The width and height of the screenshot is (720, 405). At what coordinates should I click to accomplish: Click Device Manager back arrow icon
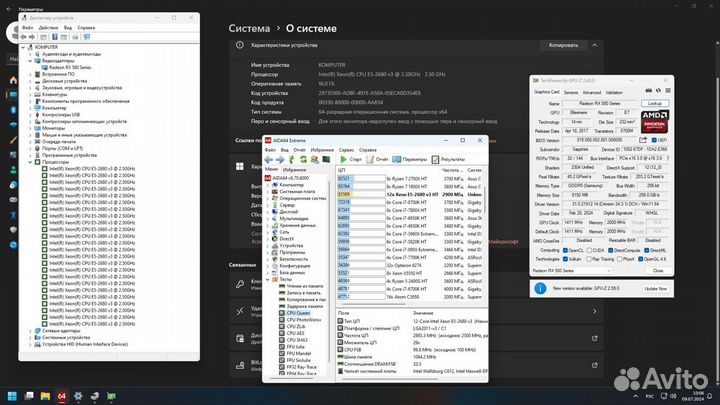click(x=23, y=37)
